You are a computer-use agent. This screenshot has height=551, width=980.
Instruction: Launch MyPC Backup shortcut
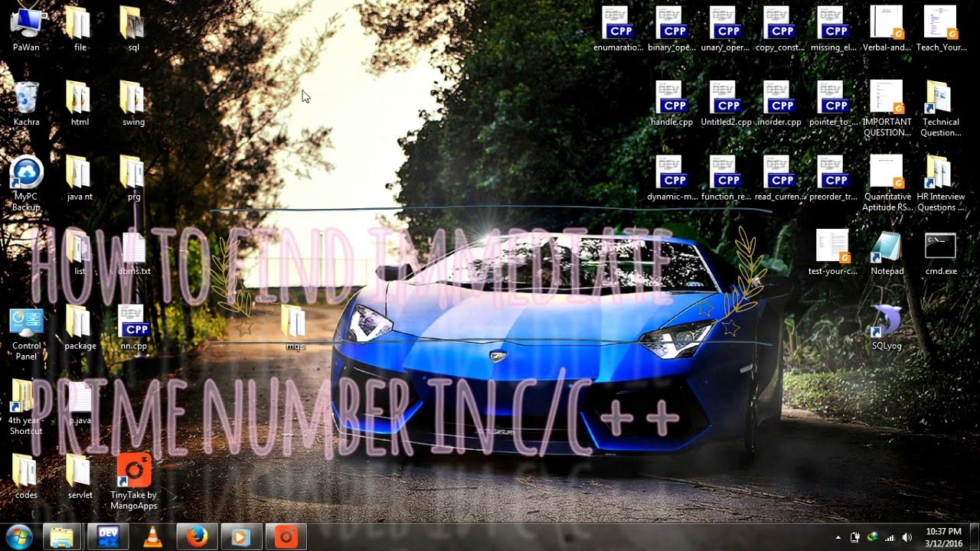[26, 183]
